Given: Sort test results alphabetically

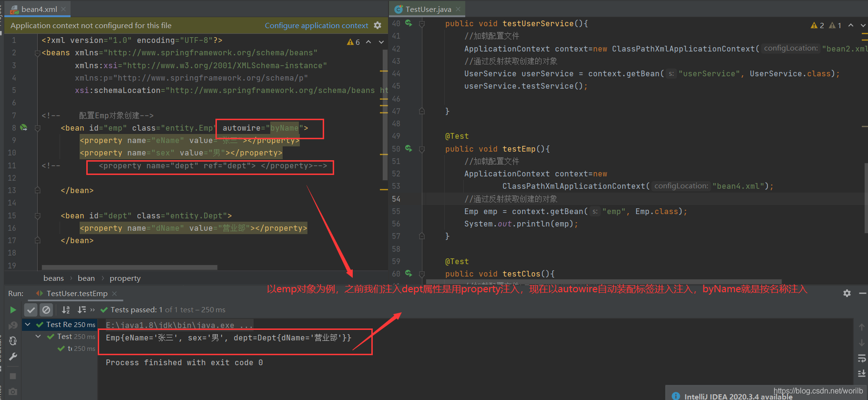Looking at the screenshot, I should click(x=66, y=310).
